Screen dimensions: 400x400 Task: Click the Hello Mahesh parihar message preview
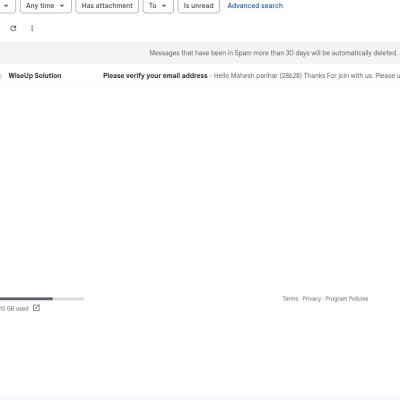[x=306, y=76]
